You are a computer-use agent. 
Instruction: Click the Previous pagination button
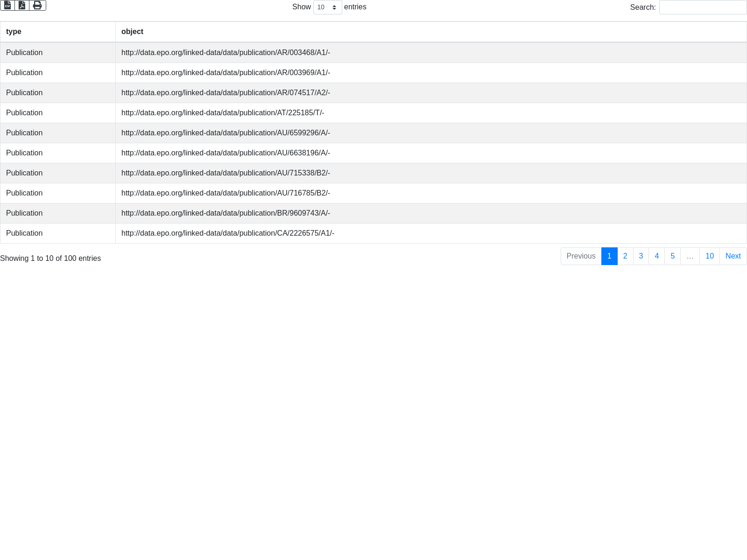pyautogui.click(x=581, y=256)
